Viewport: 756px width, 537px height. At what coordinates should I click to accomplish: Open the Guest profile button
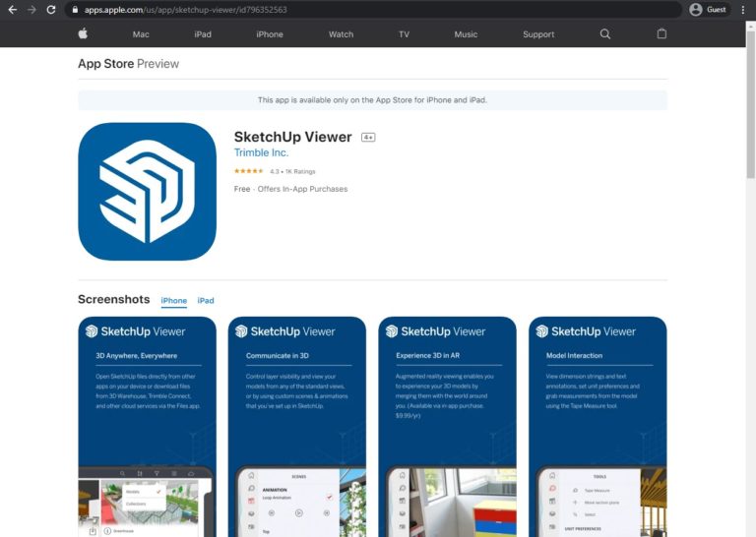click(x=708, y=10)
